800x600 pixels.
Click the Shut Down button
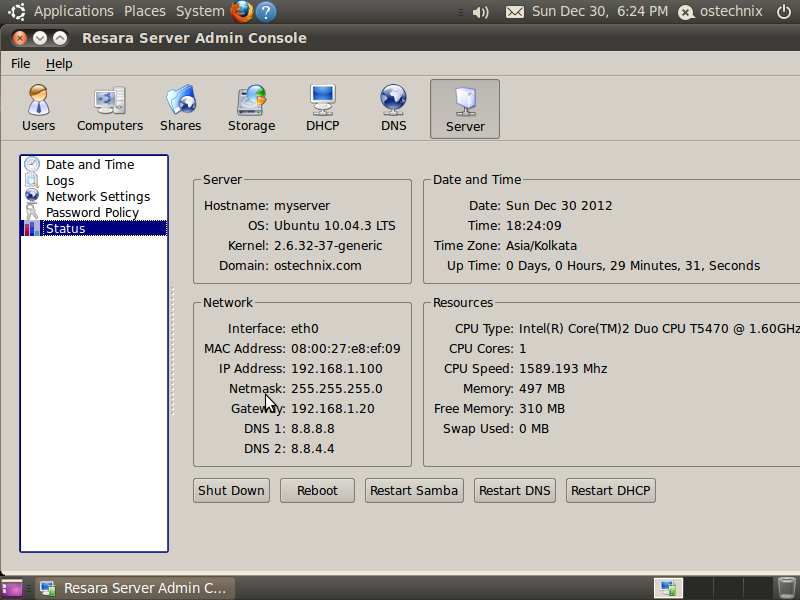(231, 491)
